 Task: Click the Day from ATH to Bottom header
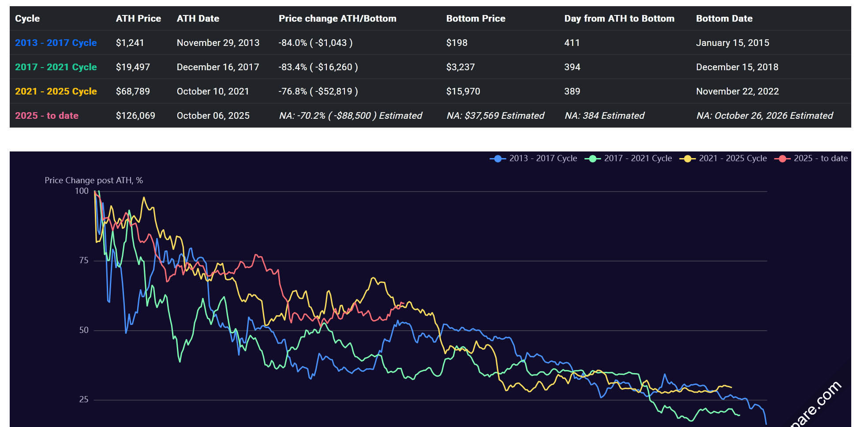pos(619,19)
